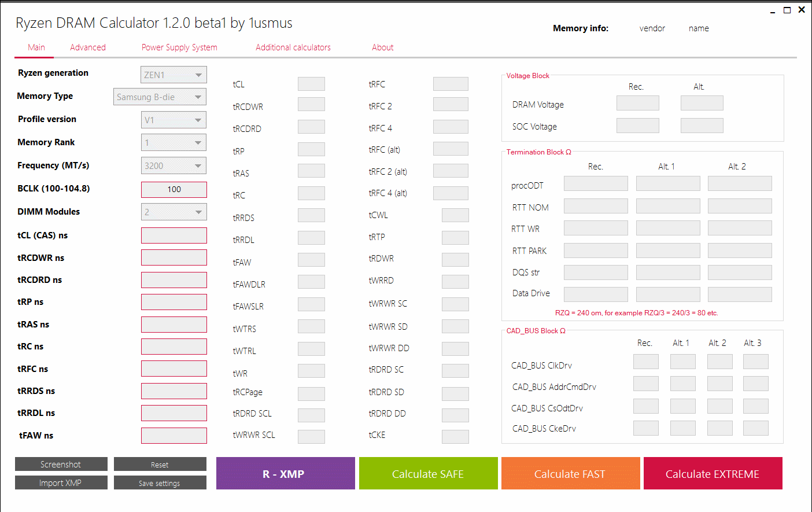Choose a Frequency (MT/s) value from the dropdown
Viewport: 812px width, 512px height.
pyautogui.click(x=174, y=165)
